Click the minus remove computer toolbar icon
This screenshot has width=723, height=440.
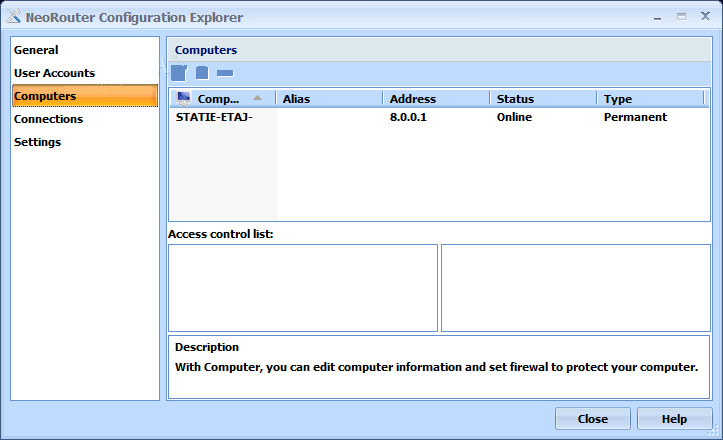click(225, 73)
